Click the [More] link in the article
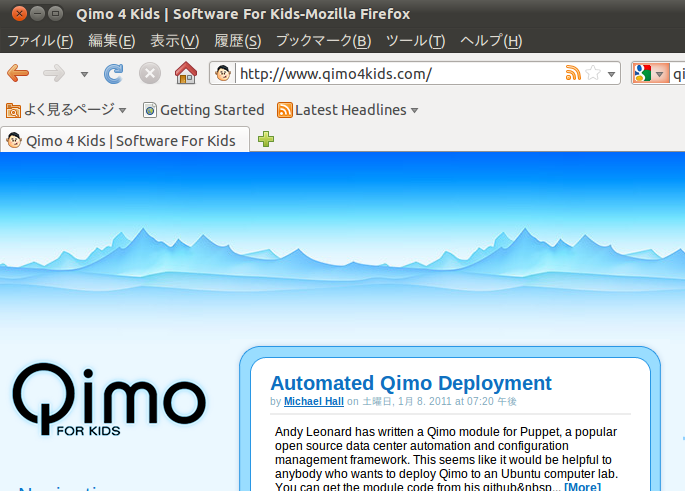The width and height of the screenshot is (685, 491). click(x=582, y=486)
